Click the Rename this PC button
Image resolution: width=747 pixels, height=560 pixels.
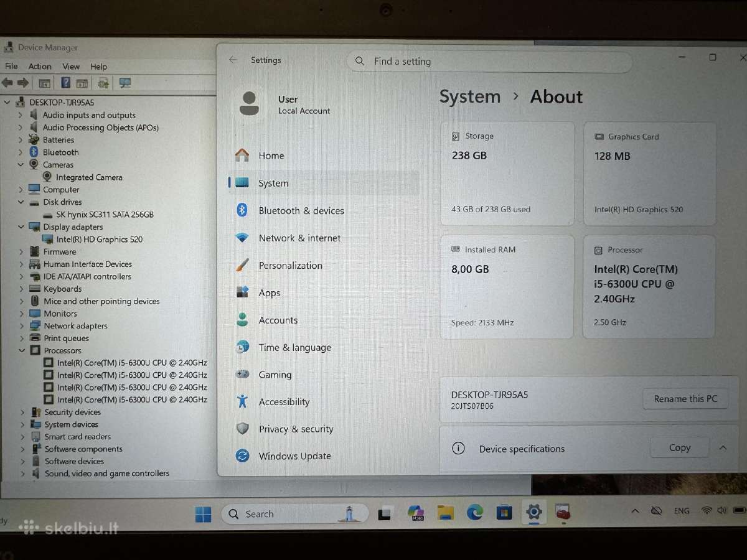685,399
